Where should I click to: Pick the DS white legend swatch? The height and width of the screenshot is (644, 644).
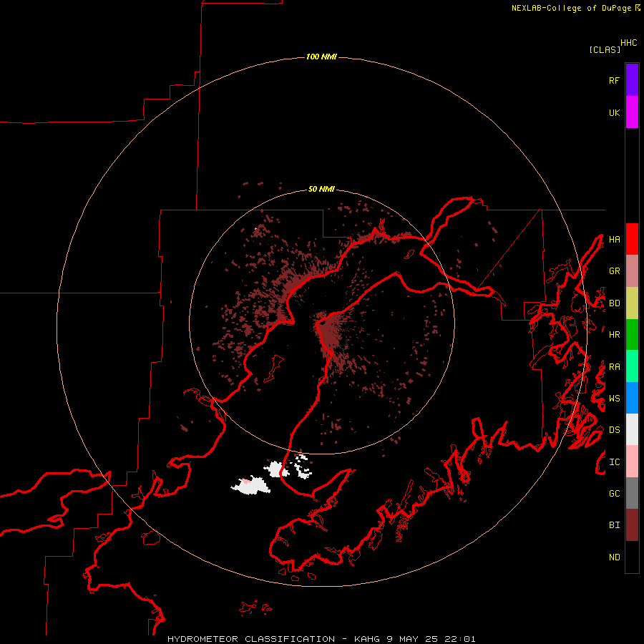click(632, 429)
